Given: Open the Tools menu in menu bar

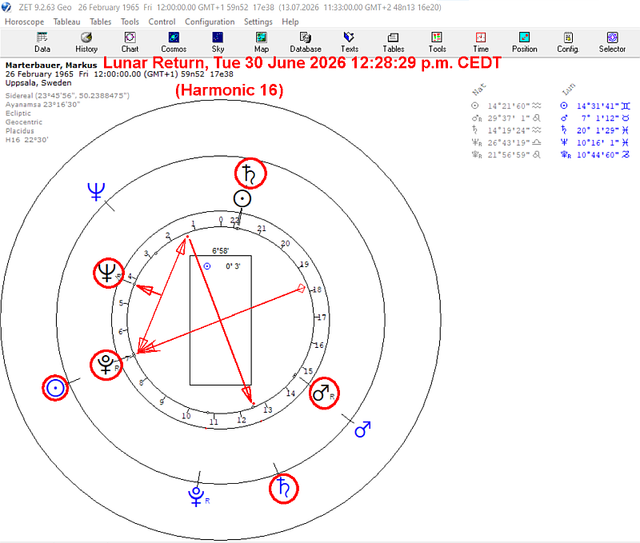Looking at the screenshot, I should [x=130, y=22].
